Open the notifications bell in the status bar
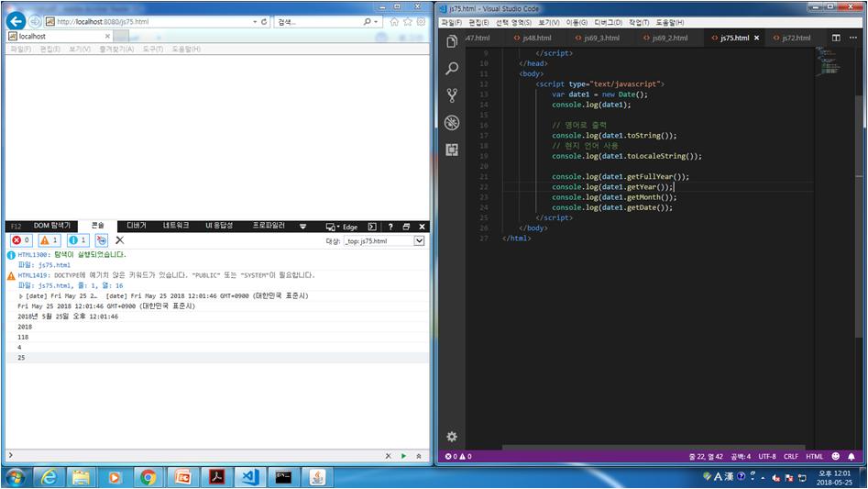The width and height of the screenshot is (868, 489). 852,456
